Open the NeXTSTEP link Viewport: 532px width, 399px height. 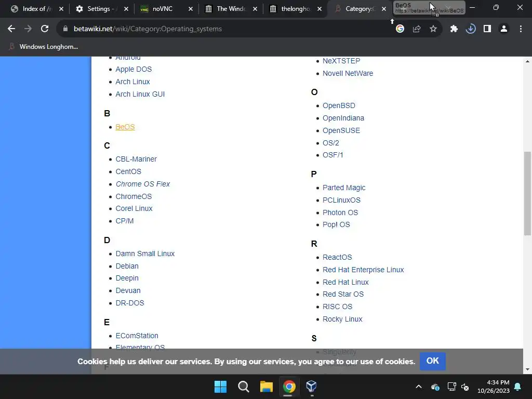[341, 61]
